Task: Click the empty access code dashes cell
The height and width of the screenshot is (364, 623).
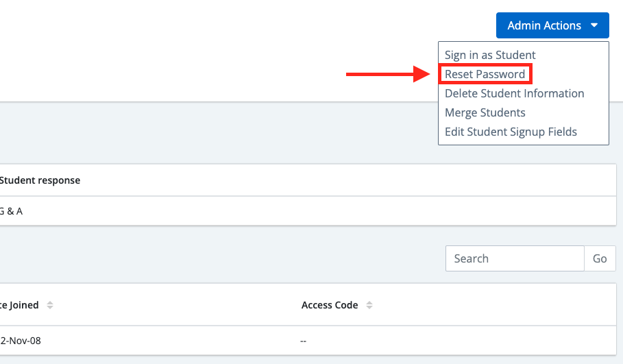Action: point(303,341)
